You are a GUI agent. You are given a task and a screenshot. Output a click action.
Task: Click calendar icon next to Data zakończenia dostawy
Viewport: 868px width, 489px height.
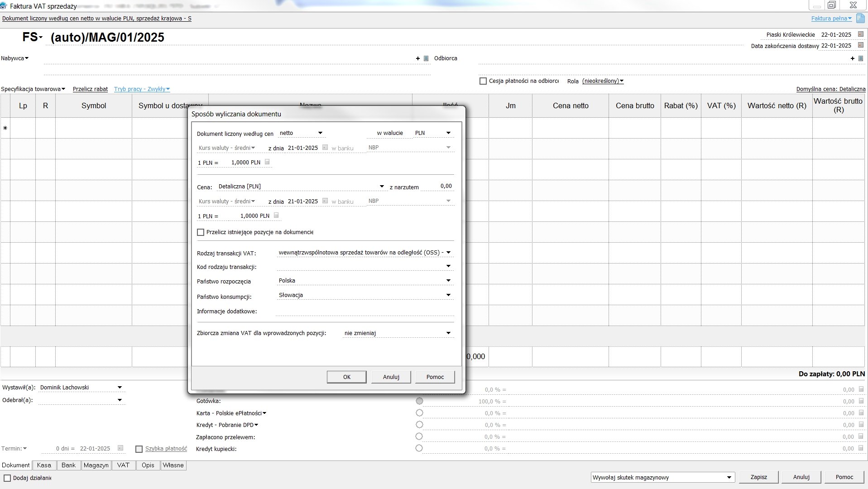pyautogui.click(x=860, y=45)
